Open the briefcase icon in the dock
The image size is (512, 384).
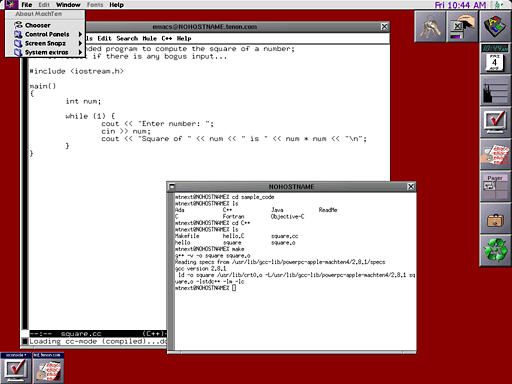[x=495, y=219]
